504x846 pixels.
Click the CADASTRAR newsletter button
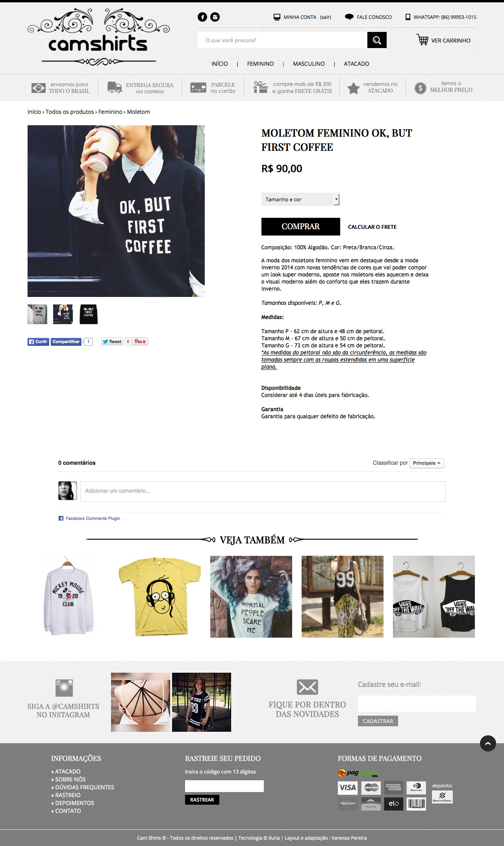coord(378,721)
